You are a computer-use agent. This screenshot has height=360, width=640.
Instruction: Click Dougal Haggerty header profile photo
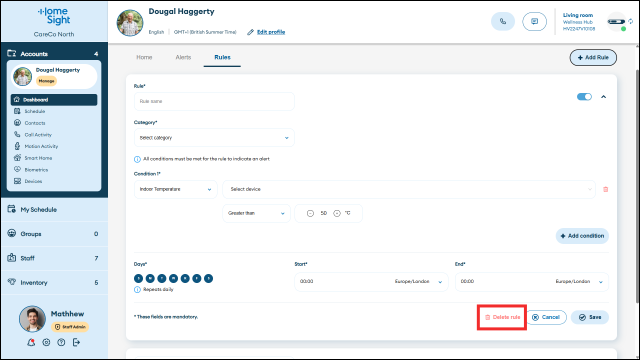(130, 23)
